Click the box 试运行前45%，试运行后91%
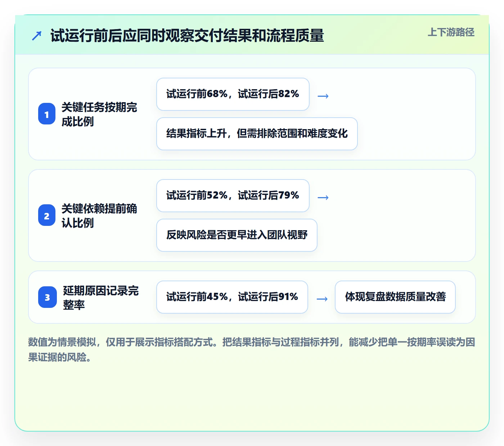Image resolution: width=504 pixels, height=446 pixels. coord(232,297)
